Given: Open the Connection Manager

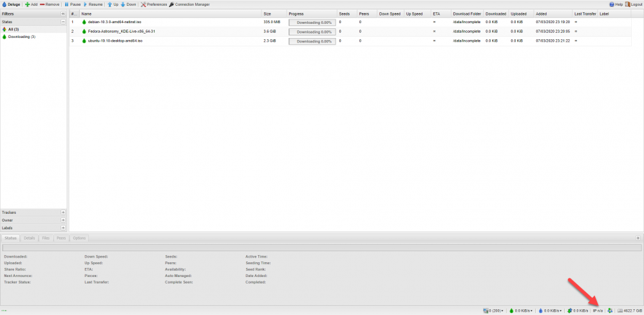Looking at the screenshot, I should [x=189, y=5].
